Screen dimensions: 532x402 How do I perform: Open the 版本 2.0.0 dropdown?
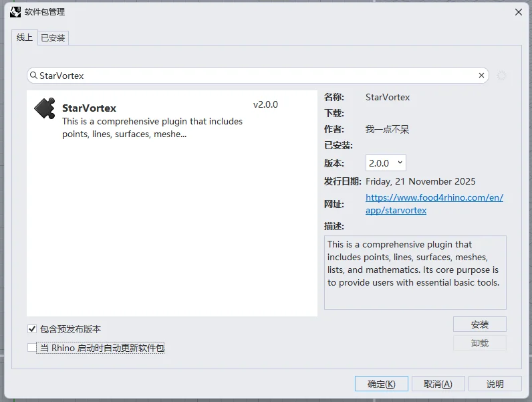pyautogui.click(x=386, y=163)
